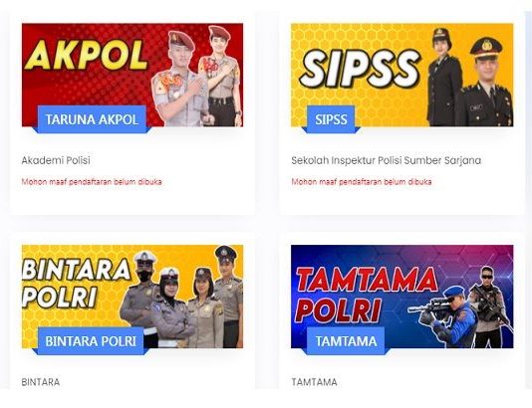Image resolution: width=532 pixels, height=408 pixels.
Task: Click the large yellow AKPOL banner text
Action: [x=87, y=55]
